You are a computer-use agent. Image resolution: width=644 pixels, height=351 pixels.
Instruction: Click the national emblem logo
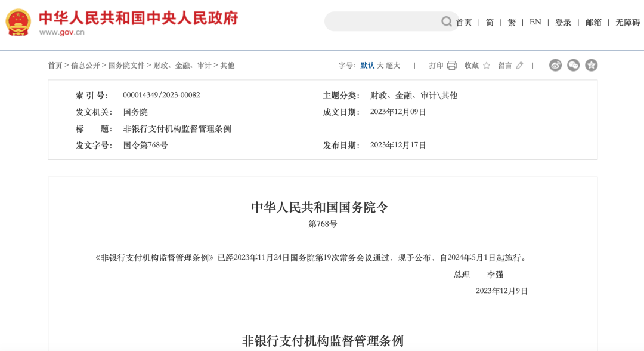(18, 22)
